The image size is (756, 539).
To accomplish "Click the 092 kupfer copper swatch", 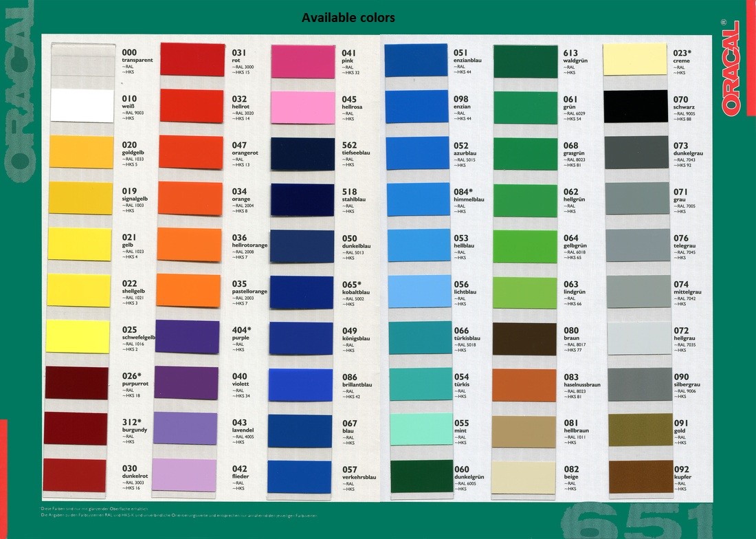I will coord(641,477).
